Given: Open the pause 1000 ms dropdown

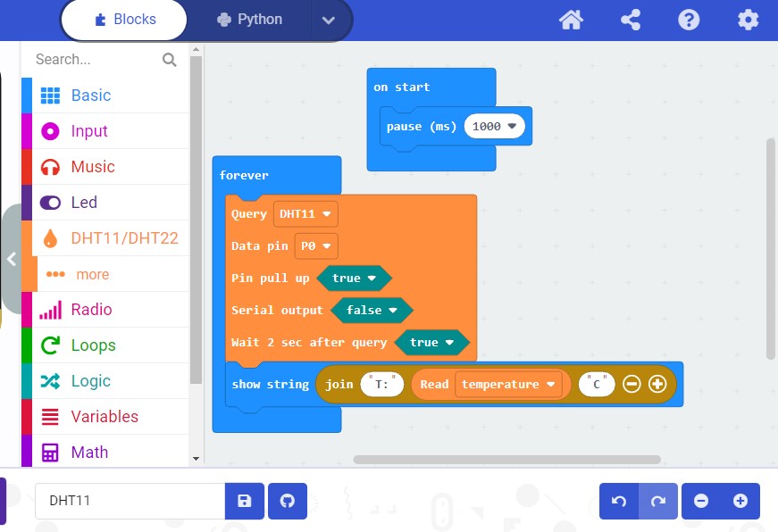Looking at the screenshot, I should pyautogui.click(x=495, y=127).
